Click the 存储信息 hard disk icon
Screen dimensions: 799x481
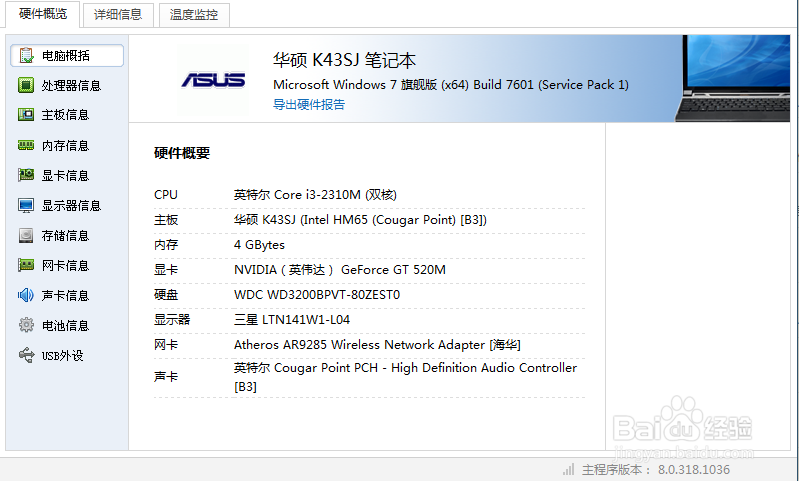[x=26, y=235]
